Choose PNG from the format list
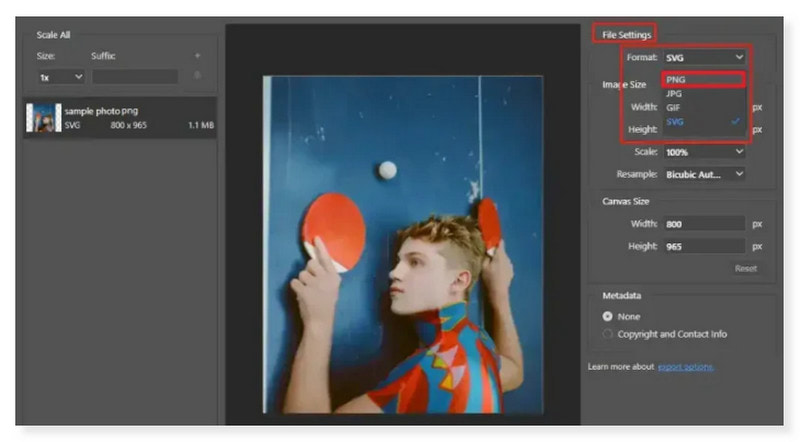 703,80
